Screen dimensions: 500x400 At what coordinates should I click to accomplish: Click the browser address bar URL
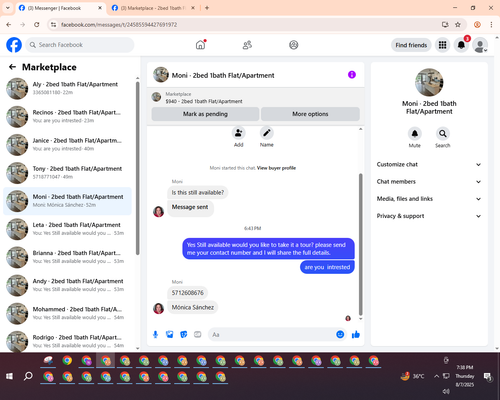(119, 24)
